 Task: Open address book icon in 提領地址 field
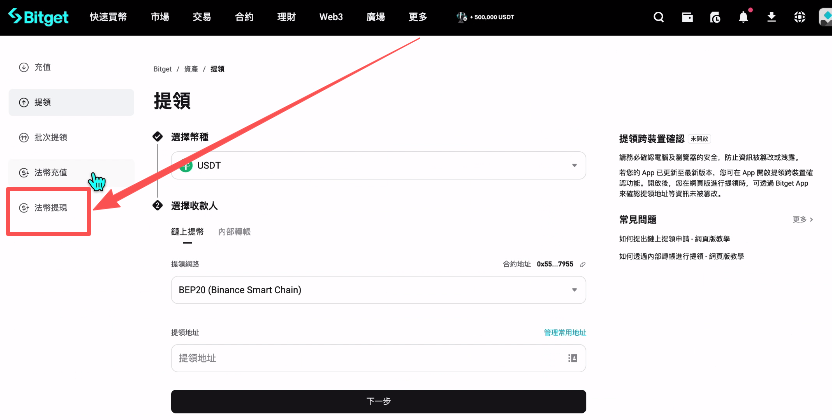click(x=572, y=358)
